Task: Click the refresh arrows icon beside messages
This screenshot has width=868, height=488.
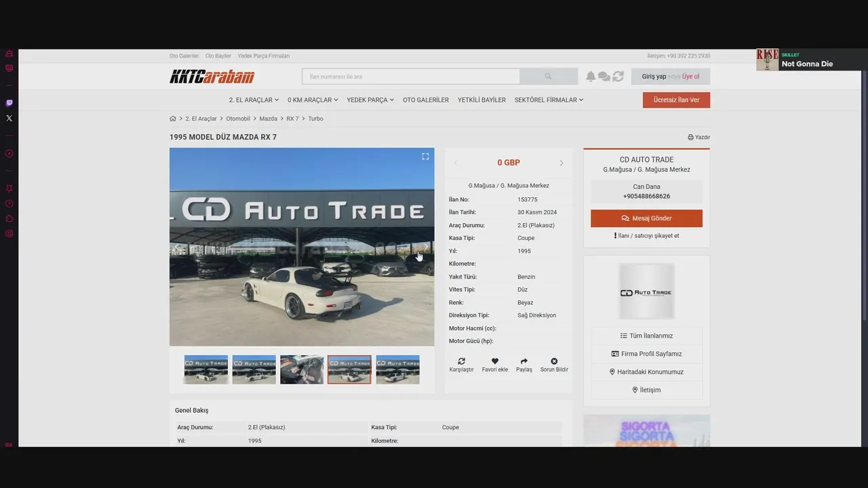Action: pos(618,77)
